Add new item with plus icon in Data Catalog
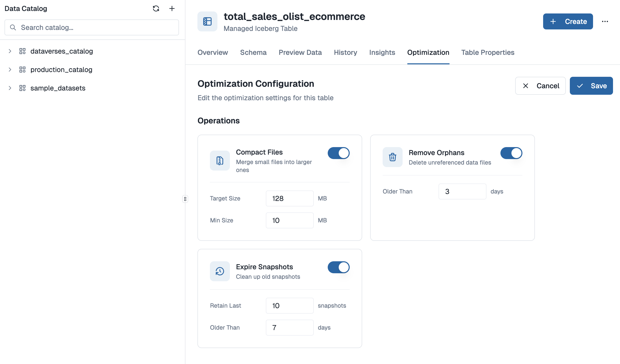 [172, 8]
